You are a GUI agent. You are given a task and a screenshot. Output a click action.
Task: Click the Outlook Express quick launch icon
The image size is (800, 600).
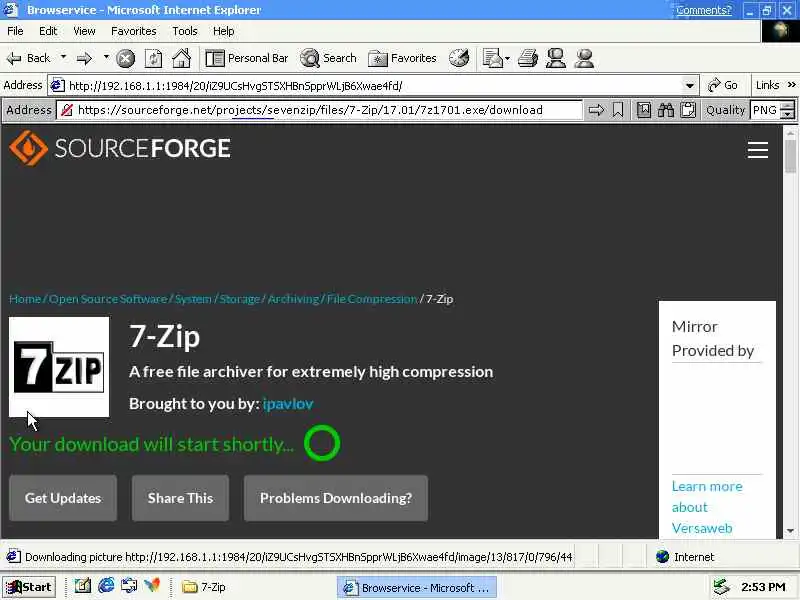(129, 586)
